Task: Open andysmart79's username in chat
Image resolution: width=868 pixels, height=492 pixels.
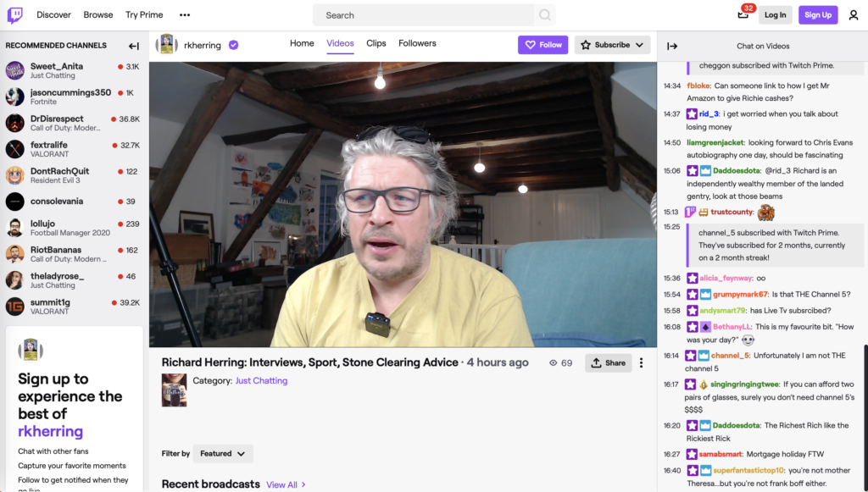Action: point(722,311)
